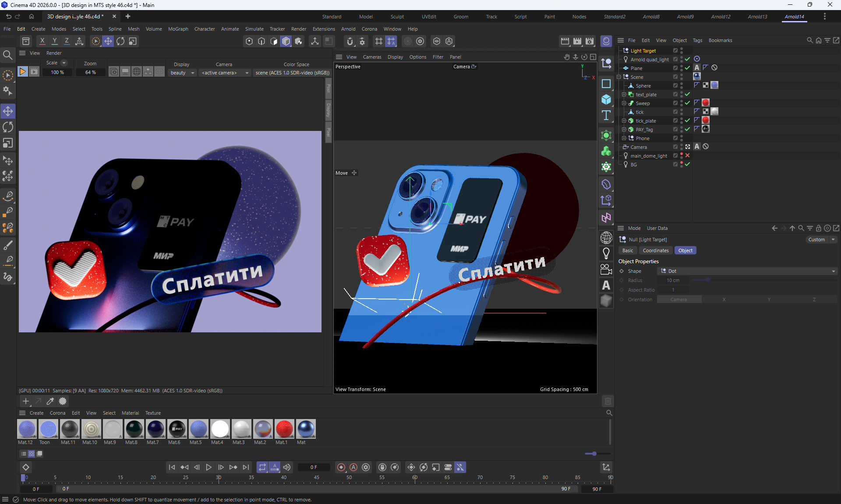The height and width of the screenshot is (504, 841).
Task: Open the Display beauty dropdown
Action: (x=183, y=73)
